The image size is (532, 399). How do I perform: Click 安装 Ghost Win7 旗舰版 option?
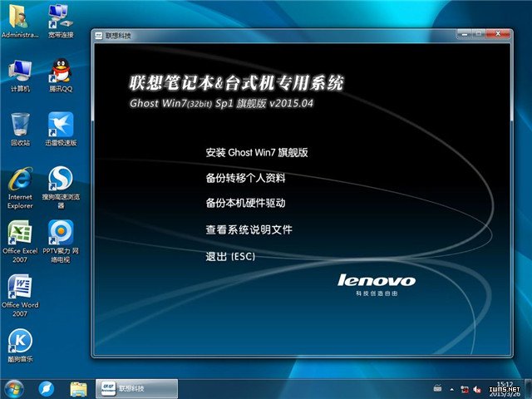point(257,153)
